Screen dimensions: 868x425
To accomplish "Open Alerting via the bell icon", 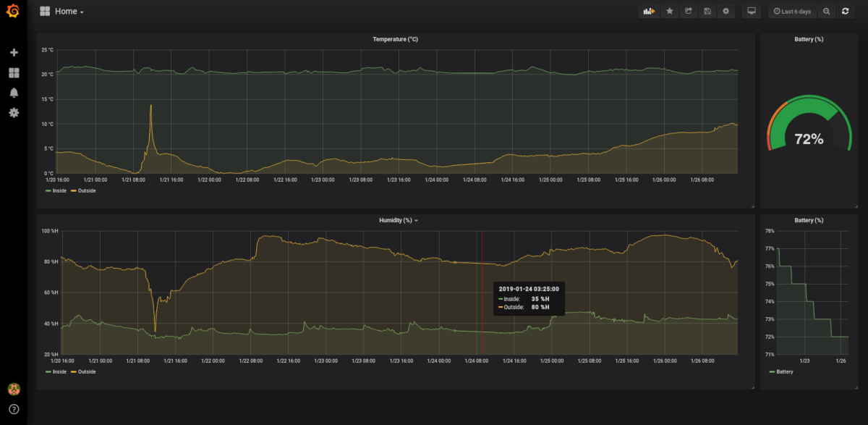I will 14,93.
